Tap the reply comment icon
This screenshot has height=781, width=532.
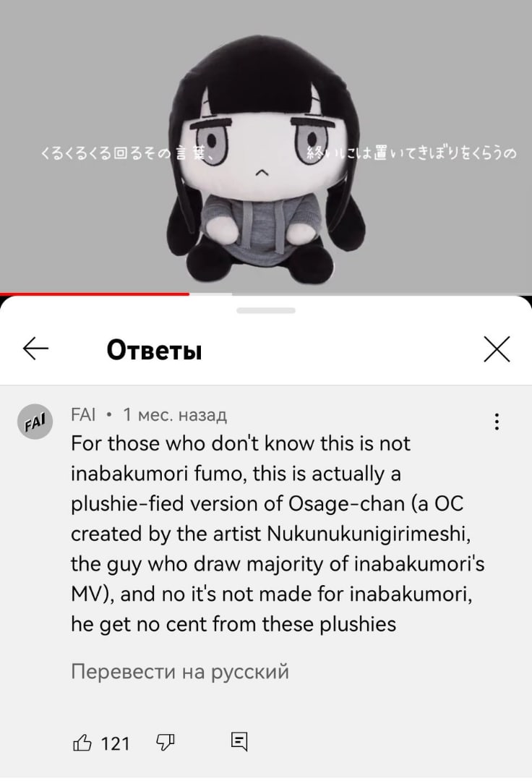[x=239, y=742]
